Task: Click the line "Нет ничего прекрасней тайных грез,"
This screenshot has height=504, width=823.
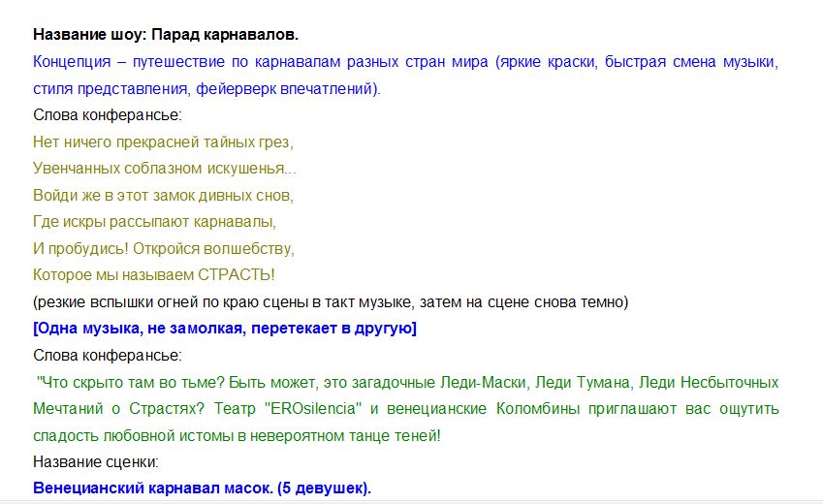Action: click(163, 142)
